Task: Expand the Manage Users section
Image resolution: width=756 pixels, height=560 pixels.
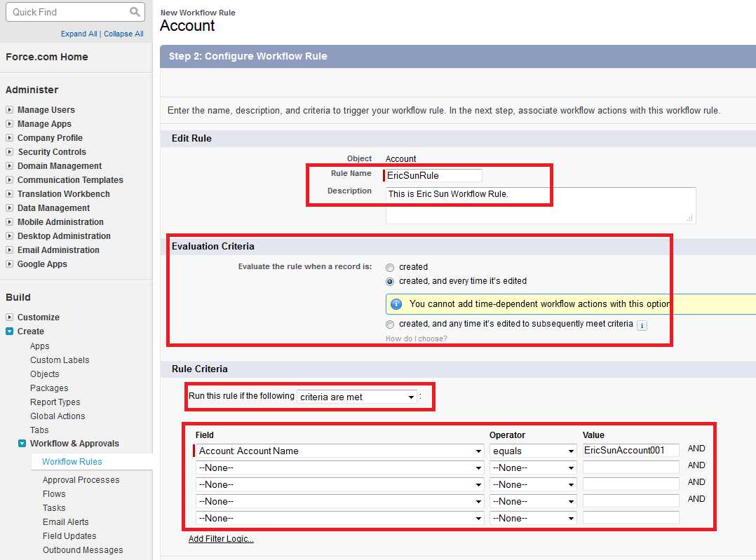Action: (9, 110)
